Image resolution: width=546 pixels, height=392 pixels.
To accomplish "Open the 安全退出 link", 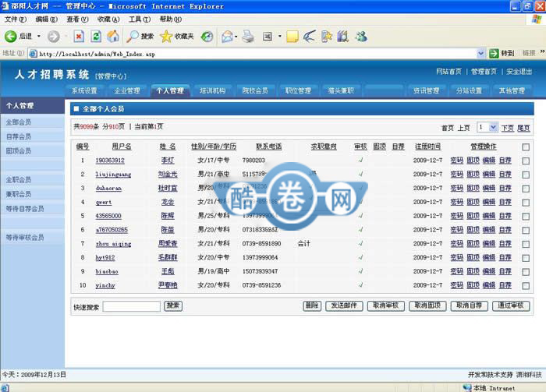I will [x=519, y=72].
